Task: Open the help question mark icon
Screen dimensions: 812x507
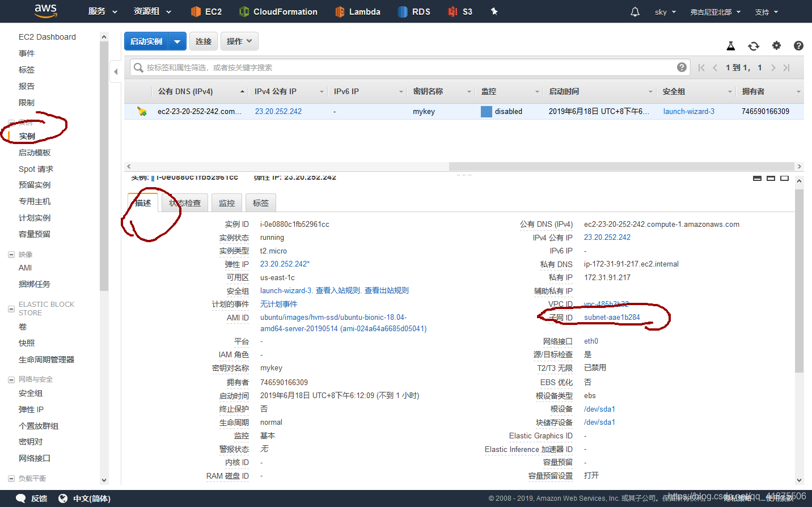Action: click(798, 45)
